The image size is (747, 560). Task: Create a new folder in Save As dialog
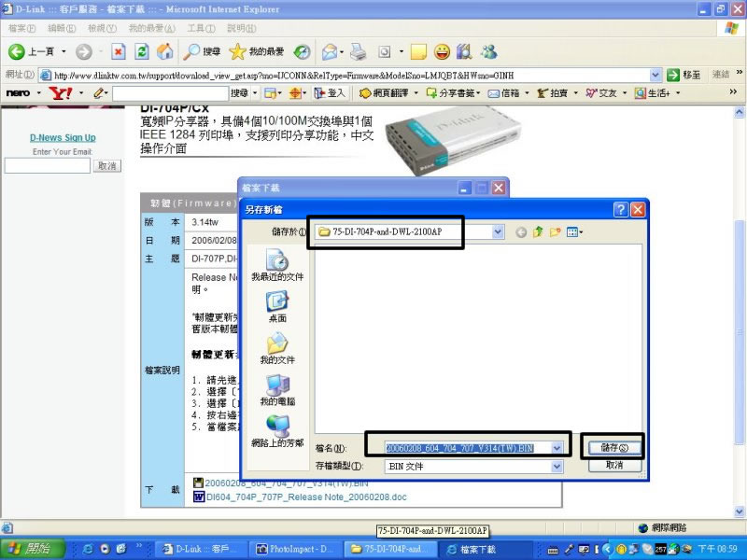click(555, 231)
